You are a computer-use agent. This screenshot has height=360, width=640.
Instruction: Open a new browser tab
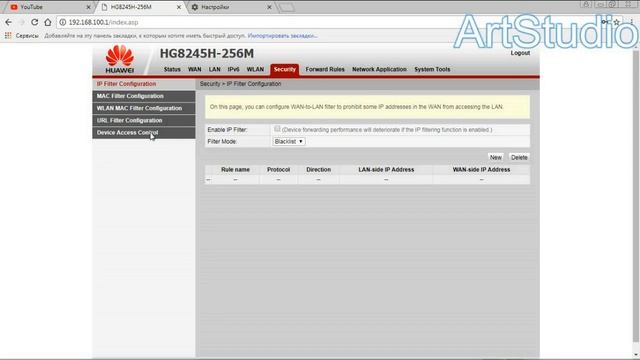[286, 7]
